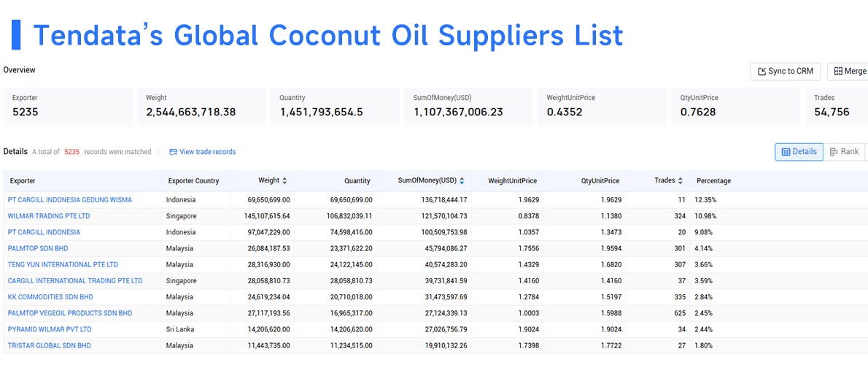Select the SumOfMoney(USD) overview card

tap(469, 107)
